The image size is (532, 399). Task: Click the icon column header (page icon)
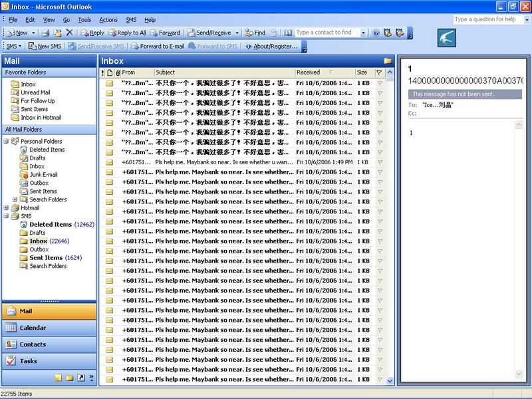pos(110,72)
